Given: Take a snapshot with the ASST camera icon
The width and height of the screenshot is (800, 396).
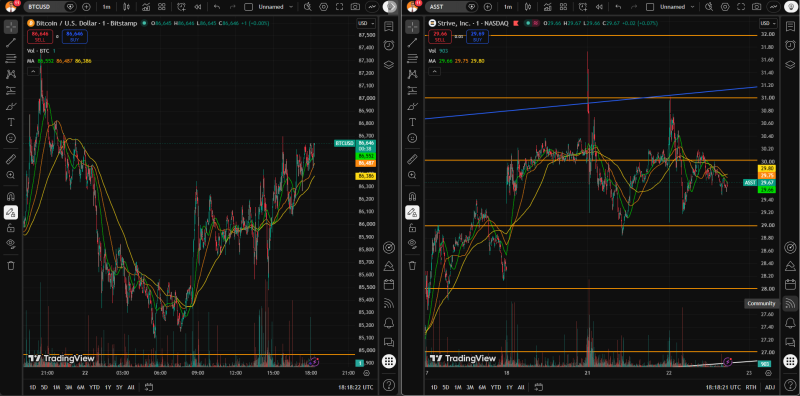Looking at the screenshot, I should tap(757, 7).
